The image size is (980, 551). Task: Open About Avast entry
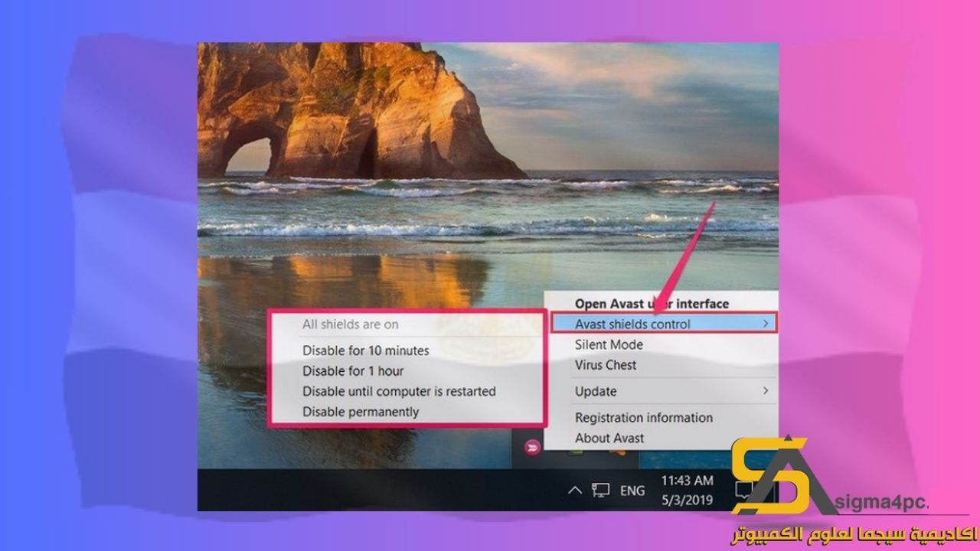click(609, 438)
